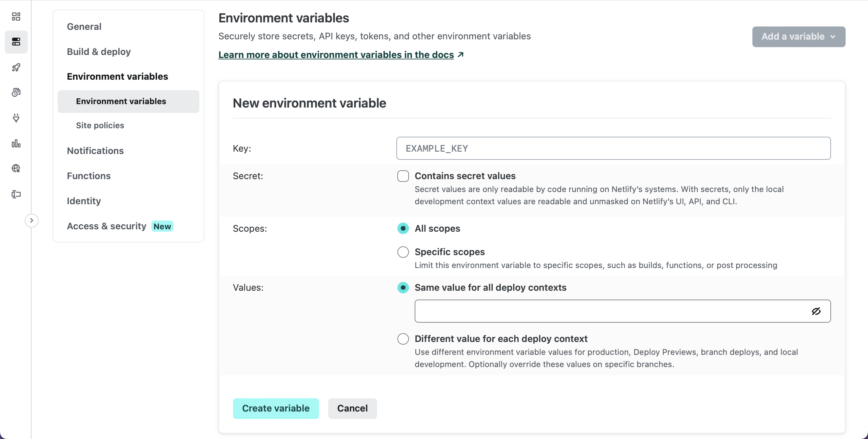
Task: Open integrations via the plug icon
Action: point(16,118)
